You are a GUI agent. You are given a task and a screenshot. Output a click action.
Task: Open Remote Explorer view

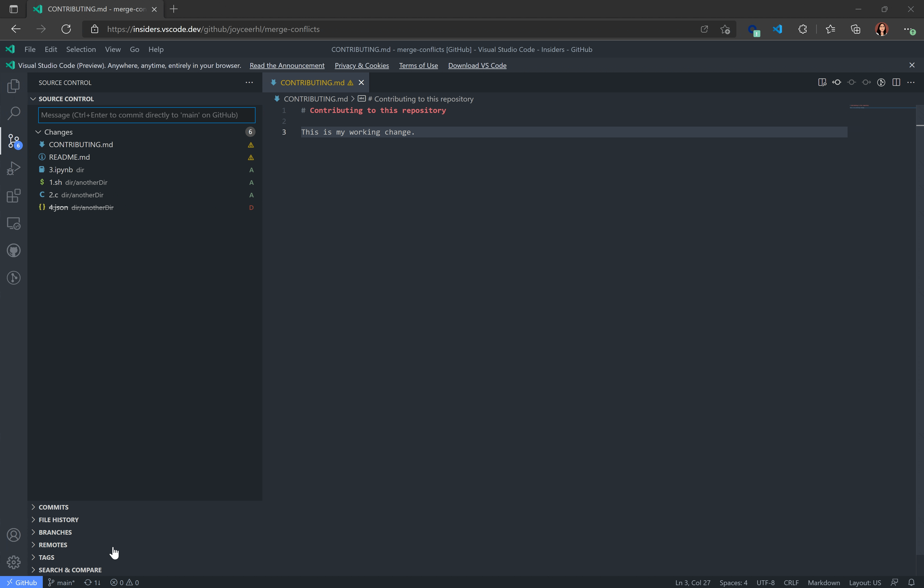point(13,223)
